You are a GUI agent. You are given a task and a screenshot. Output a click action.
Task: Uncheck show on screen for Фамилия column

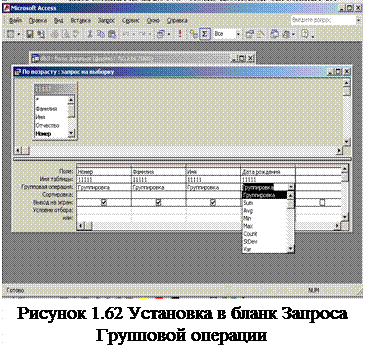tap(158, 202)
